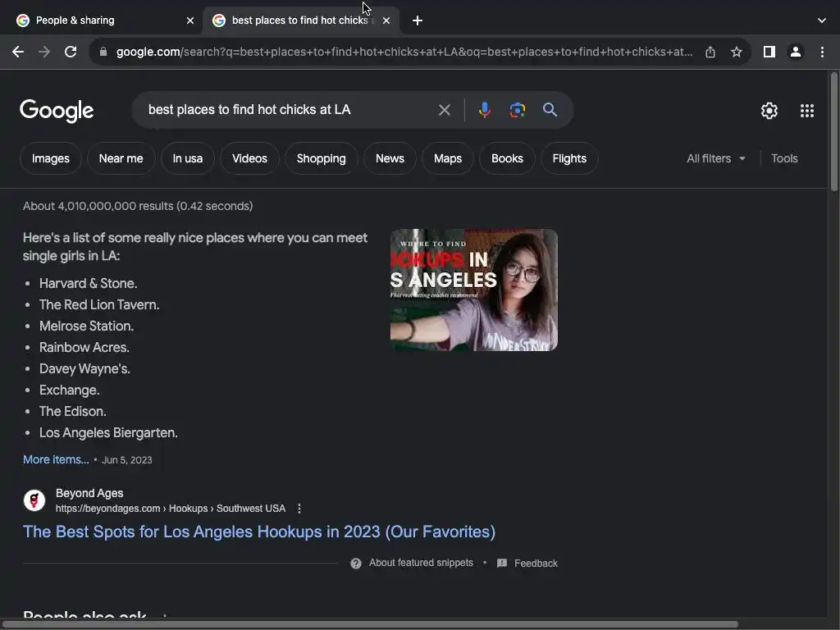
Task: Filter results by Books
Action: click(x=507, y=158)
